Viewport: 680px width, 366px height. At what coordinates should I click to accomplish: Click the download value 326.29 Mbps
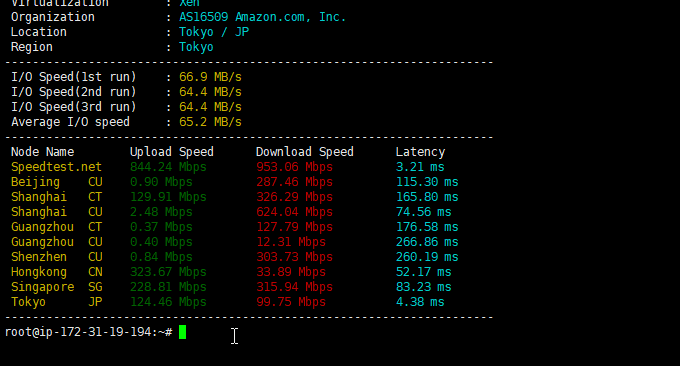294,197
